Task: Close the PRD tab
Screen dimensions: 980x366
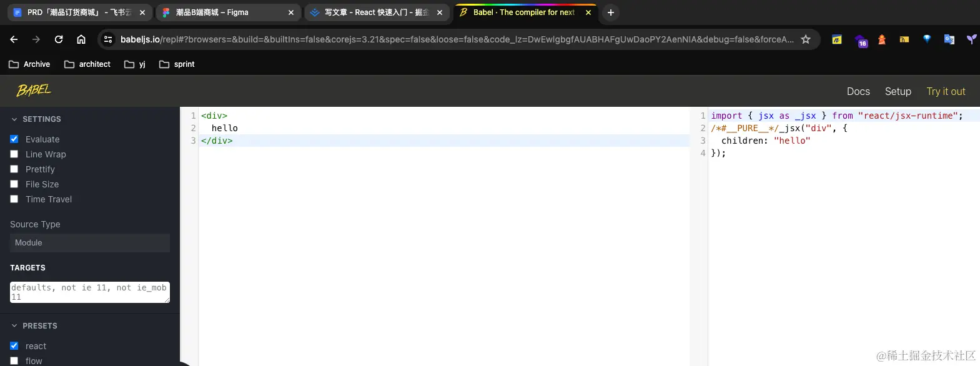Action: (x=142, y=12)
